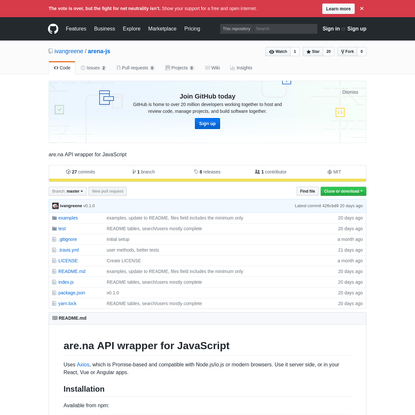
Task: Click the examples folder icon
Action: click(x=54, y=218)
